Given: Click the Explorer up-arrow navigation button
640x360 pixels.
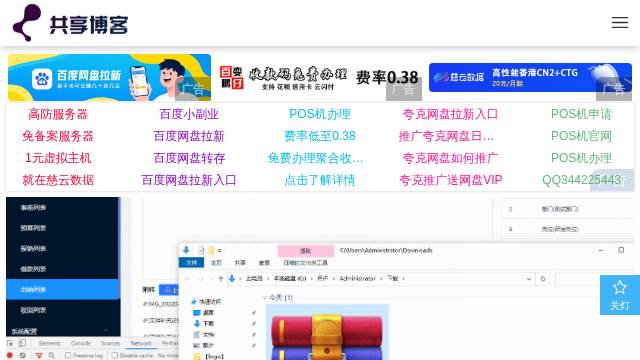Looking at the screenshot, I should (x=220, y=278).
